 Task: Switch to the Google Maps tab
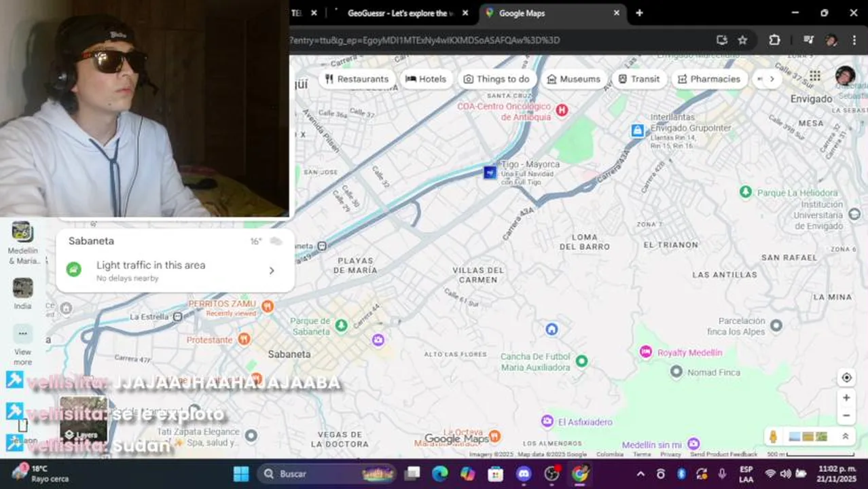click(x=552, y=13)
